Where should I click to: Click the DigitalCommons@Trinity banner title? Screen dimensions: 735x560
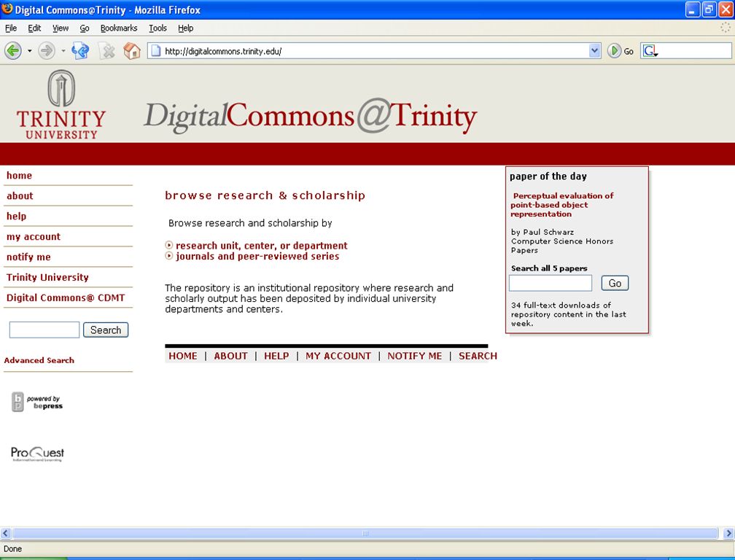[311, 116]
